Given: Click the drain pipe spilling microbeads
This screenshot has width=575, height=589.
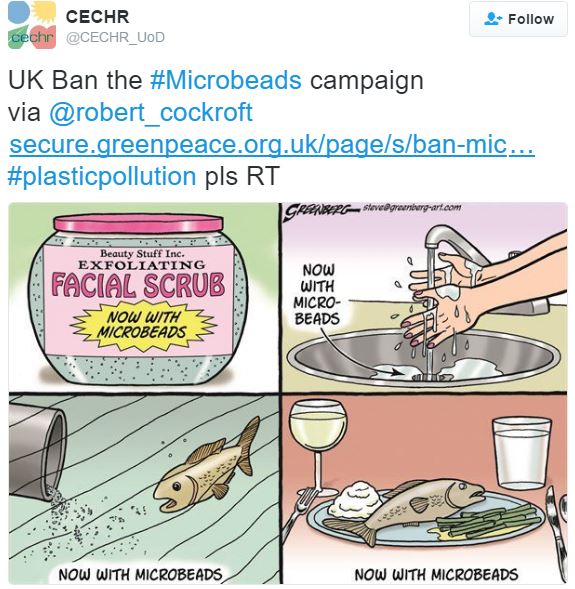Looking at the screenshot, I should click(37, 449).
